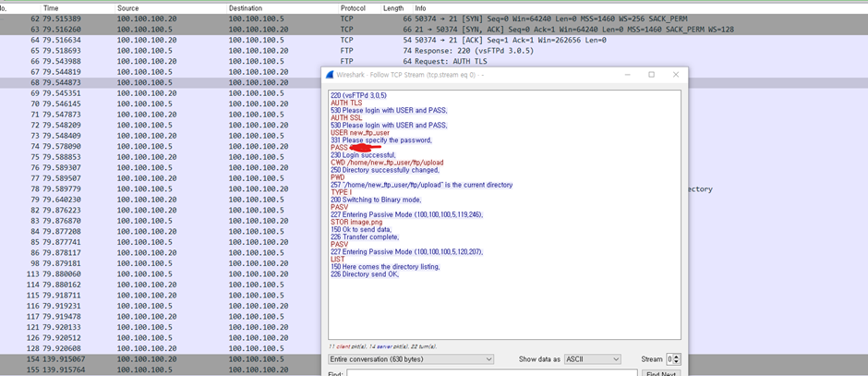Select packet 63 SYN, ACK row
Image resolution: width=868 pixels, height=376 pixels.
coord(434,30)
